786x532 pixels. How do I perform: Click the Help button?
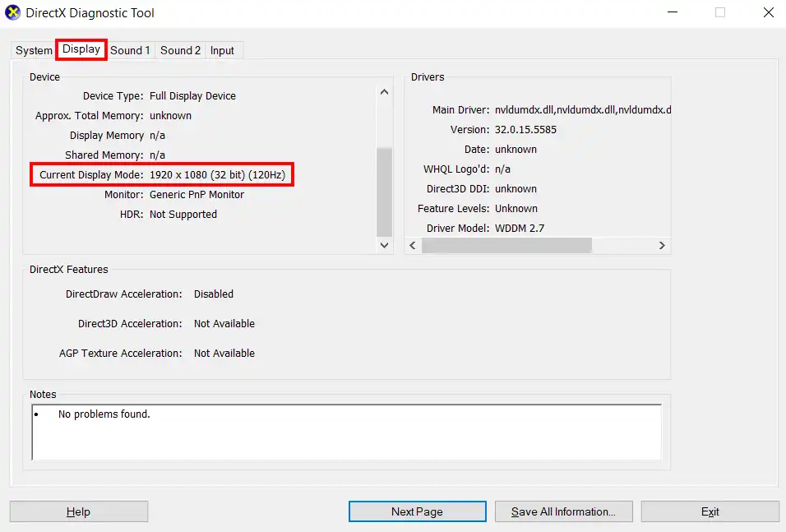(x=78, y=511)
